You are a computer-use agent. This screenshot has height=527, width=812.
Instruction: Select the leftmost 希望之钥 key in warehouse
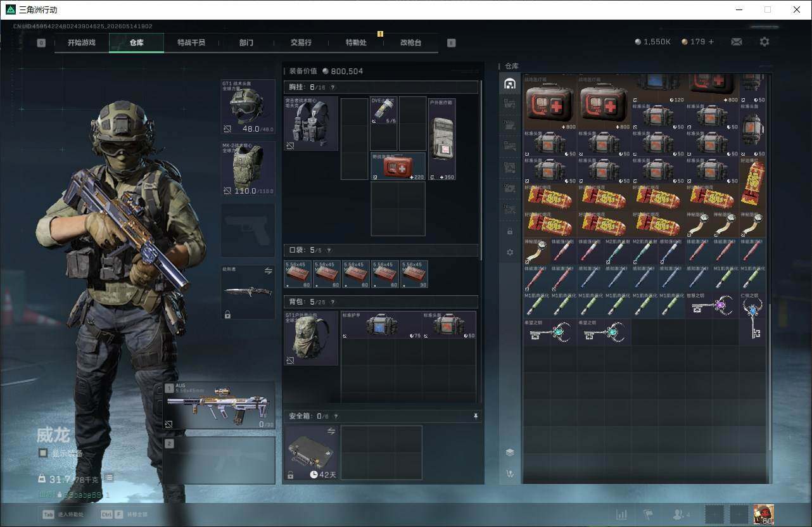[x=550, y=332]
